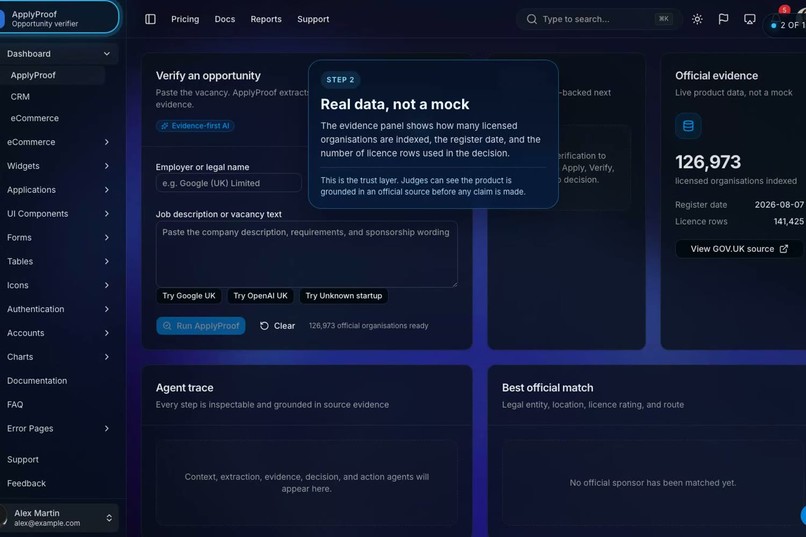This screenshot has width=806, height=537.
Task: Click the Register date value 2026-08-07
Action: point(779,205)
